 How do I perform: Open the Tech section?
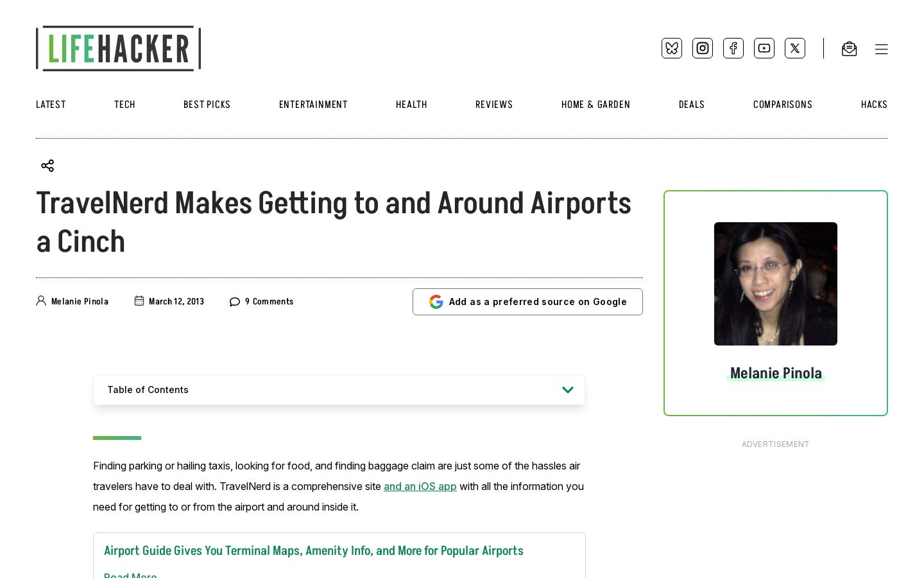(124, 105)
